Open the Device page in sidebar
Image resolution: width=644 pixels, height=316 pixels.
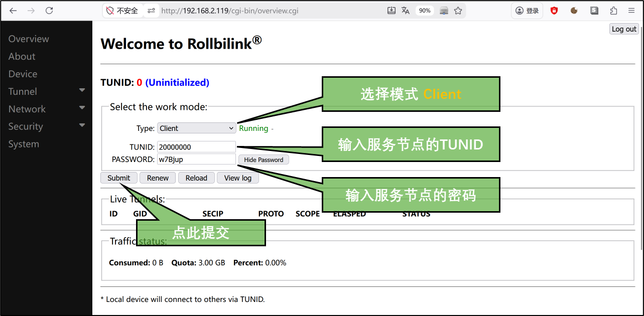coord(23,74)
